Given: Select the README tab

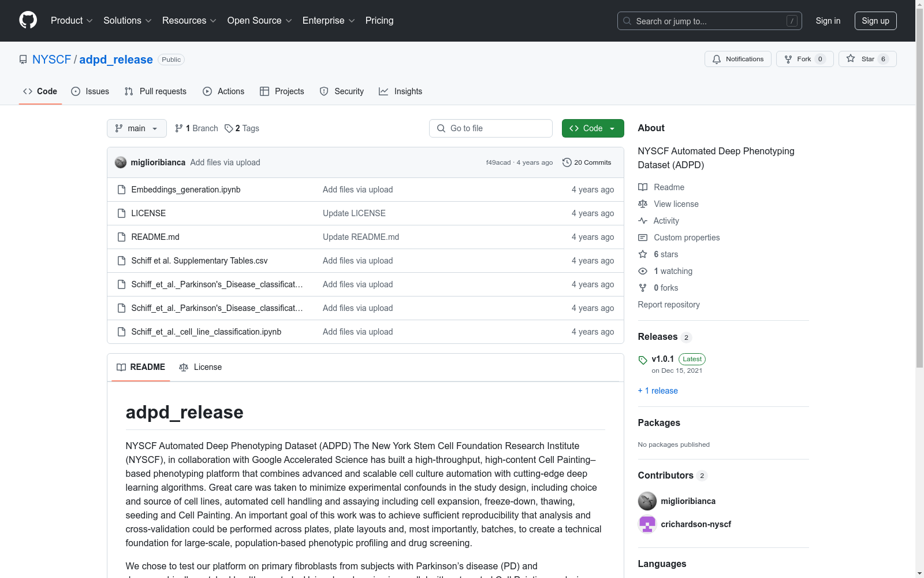Looking at the screenshot, I should click(x=141, y=367).
